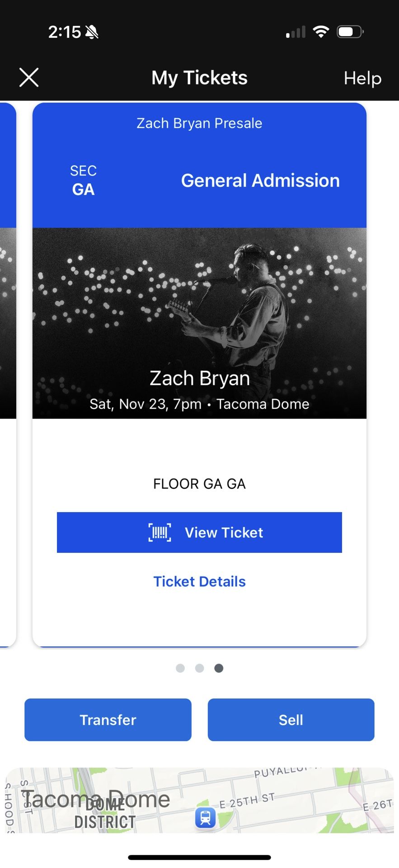The height and width of the screenshot is (868, 399).
Task: Select the middle pagination dot
Action: click(199, 668)
